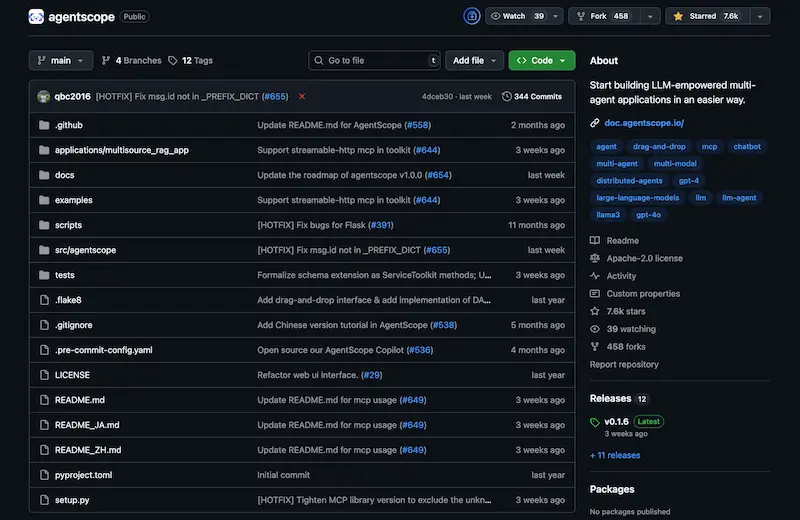Open the 344 Commits history link

[532, 96]
